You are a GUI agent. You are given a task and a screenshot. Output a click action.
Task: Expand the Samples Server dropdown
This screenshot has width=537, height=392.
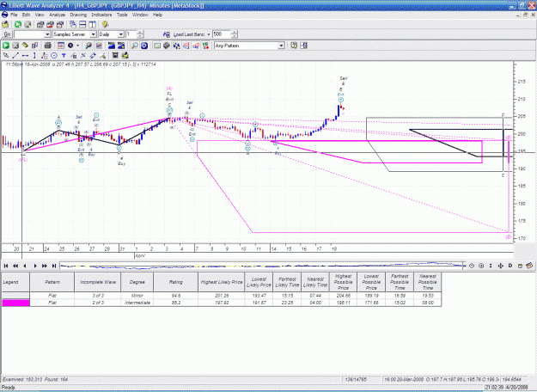coord(93,34)
